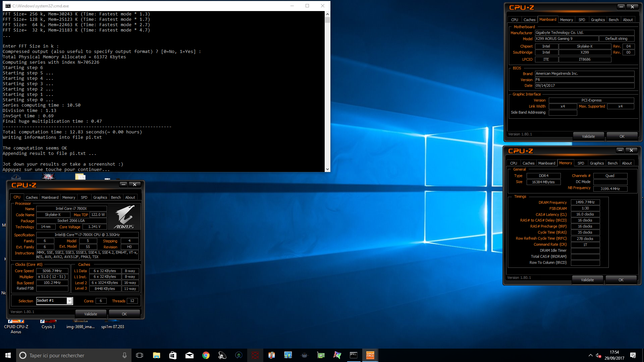644x362 pixels.
Task: Select the img-3698_ima... desktop file
Action: (80, 325)
